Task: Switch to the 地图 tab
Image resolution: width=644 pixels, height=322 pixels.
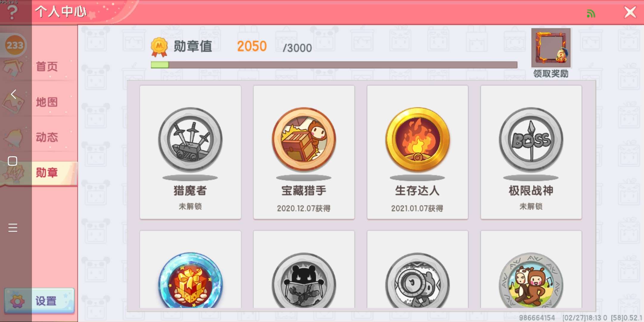Action: [47, 102]
